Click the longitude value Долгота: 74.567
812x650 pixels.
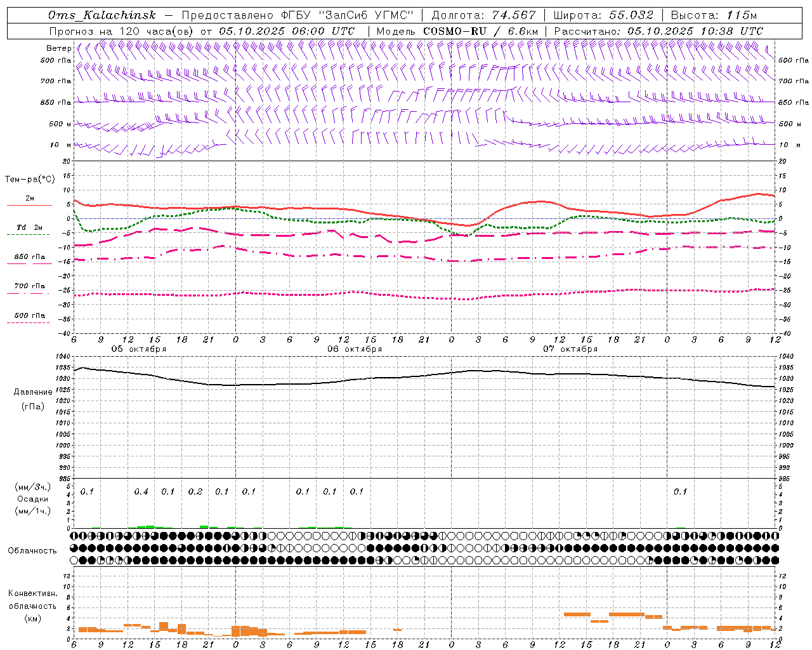point(484,15)
